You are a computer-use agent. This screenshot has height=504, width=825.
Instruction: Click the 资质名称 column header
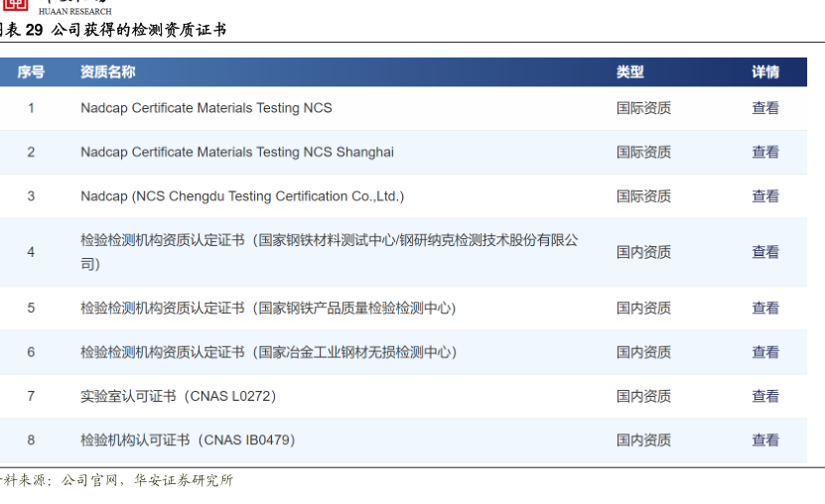107,71
